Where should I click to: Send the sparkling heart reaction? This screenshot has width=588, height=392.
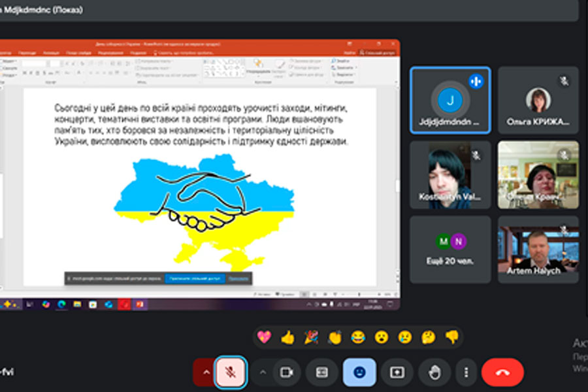264,337
